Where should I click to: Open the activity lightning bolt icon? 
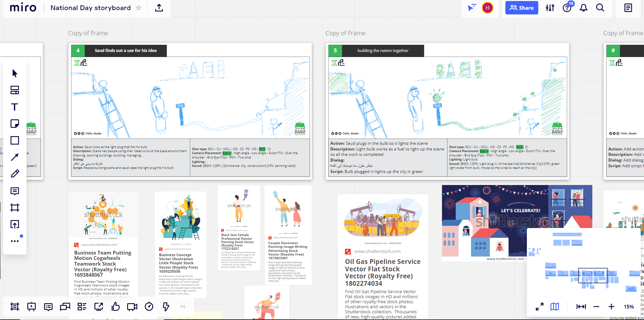coord(166,306)
